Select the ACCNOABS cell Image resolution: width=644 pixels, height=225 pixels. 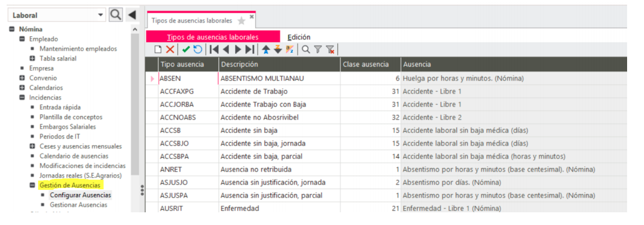188,118
